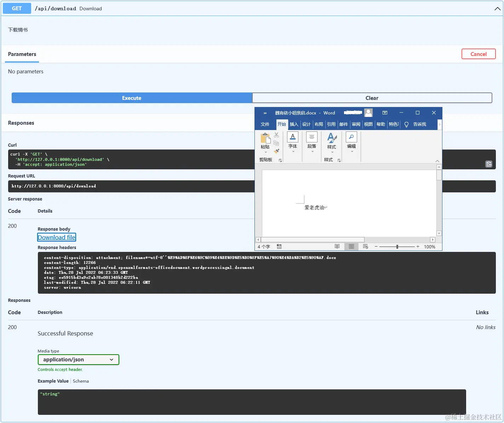Screen dimensions: 504x423
Task: Click the quick access toolbar overflow arrows
Action: pos(265,113)
